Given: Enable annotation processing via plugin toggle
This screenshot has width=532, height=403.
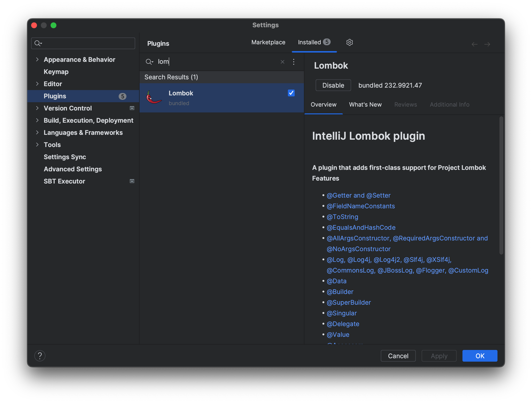Looking at the screenshot, I should tap(291, 93).
